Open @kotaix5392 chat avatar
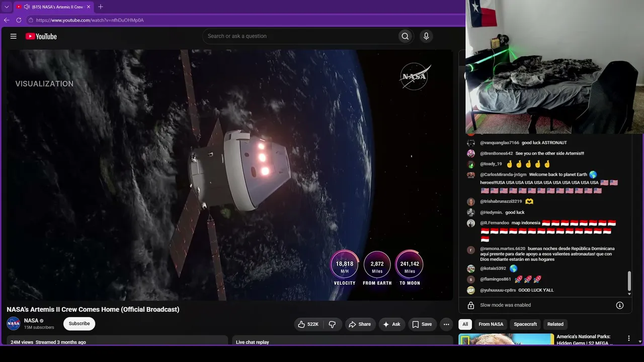Viewport: 644px width, 362px height. (x=471, y=268)
